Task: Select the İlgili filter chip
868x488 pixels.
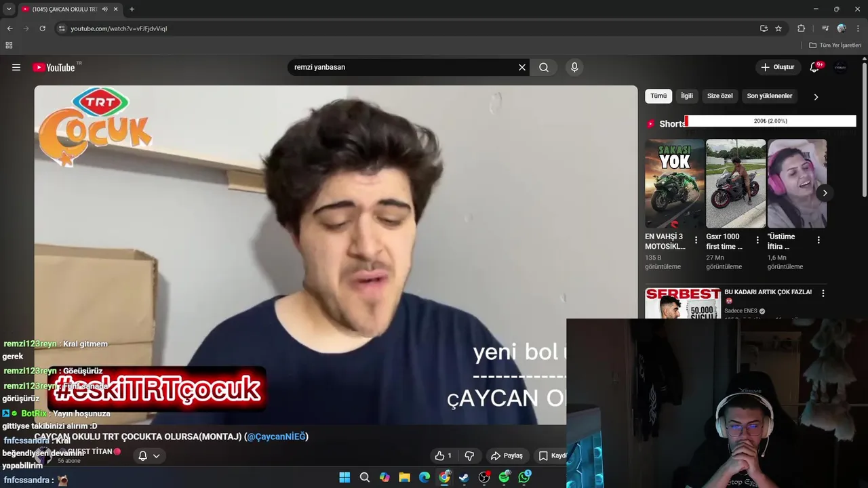Action: (687, 96)
